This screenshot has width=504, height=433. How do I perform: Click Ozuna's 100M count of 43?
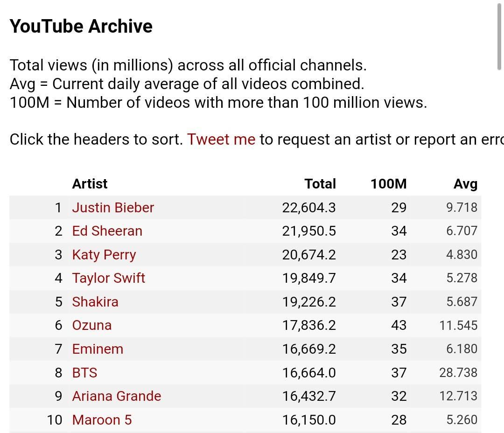click(399, 325)
